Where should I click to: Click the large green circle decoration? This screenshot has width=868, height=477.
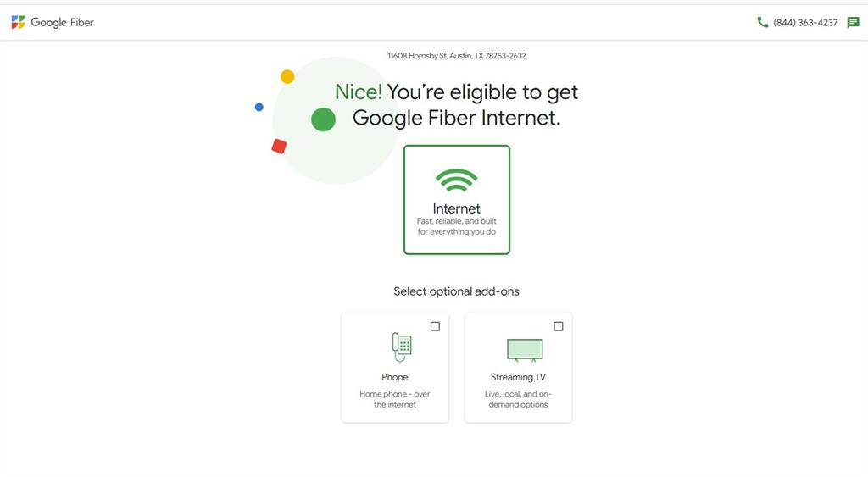[323, 119]
